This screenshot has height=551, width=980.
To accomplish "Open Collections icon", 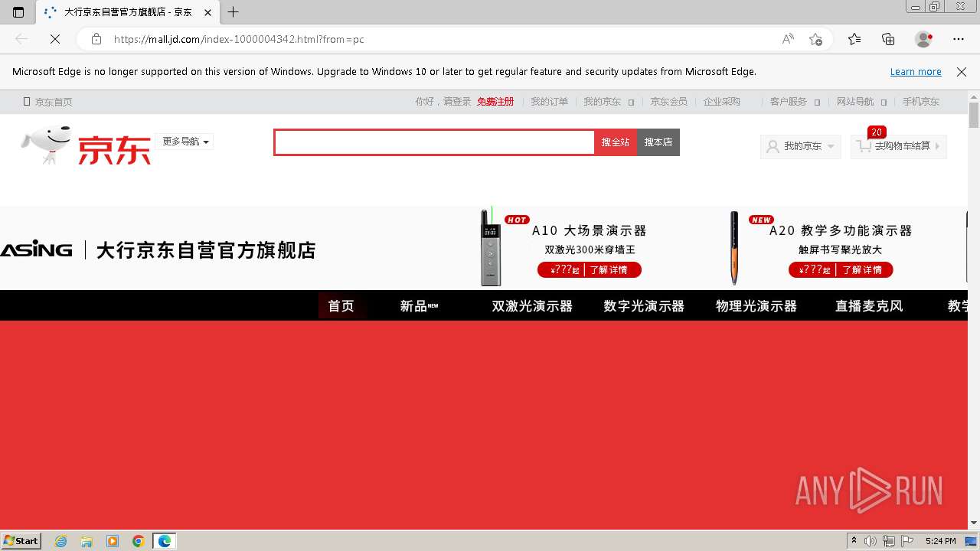I will 888,39.
